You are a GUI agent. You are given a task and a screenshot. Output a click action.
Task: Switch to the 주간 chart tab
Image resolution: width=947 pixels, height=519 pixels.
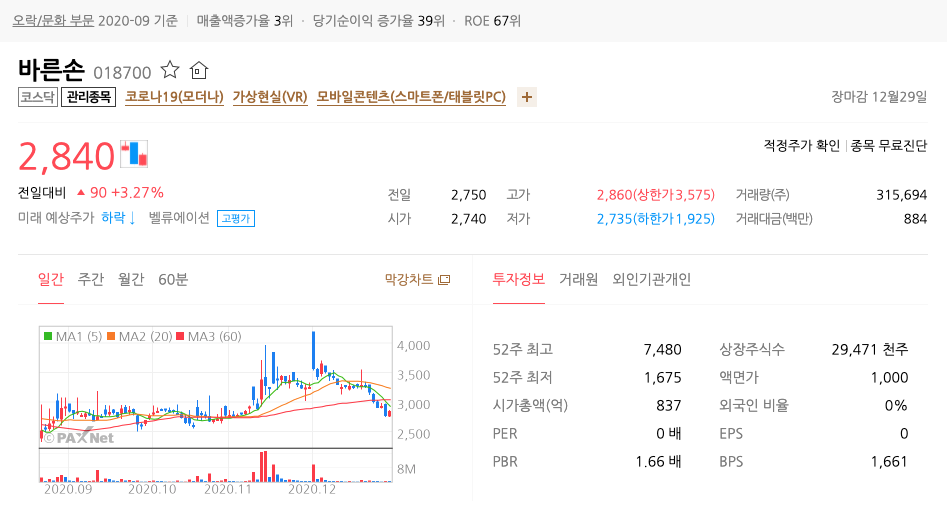[91, 280]
